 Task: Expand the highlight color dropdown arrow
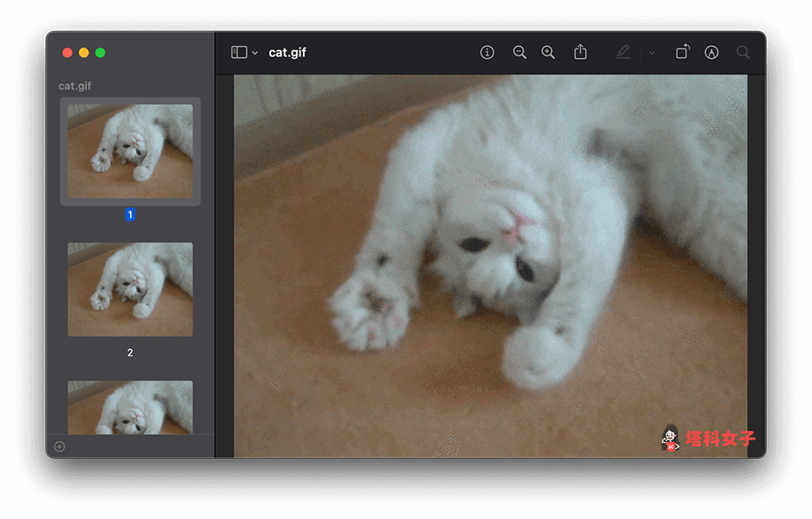[652, 53]
